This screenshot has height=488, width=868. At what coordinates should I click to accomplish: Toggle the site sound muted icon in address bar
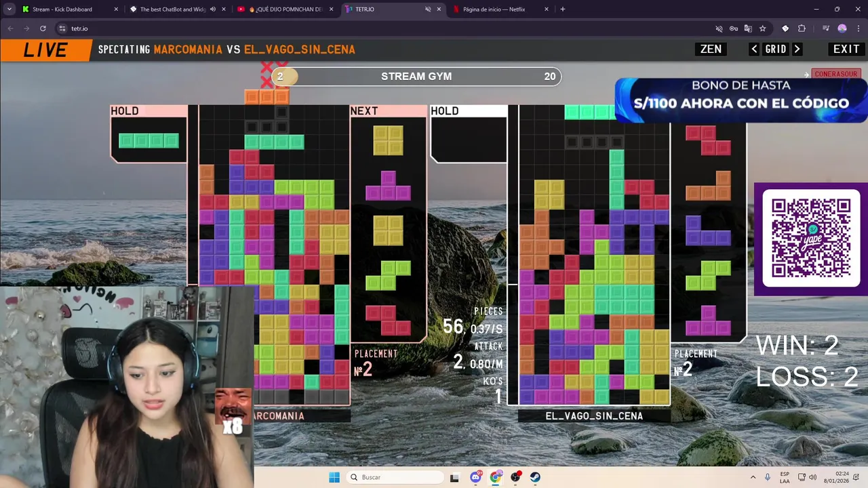[x=719, y=28]
